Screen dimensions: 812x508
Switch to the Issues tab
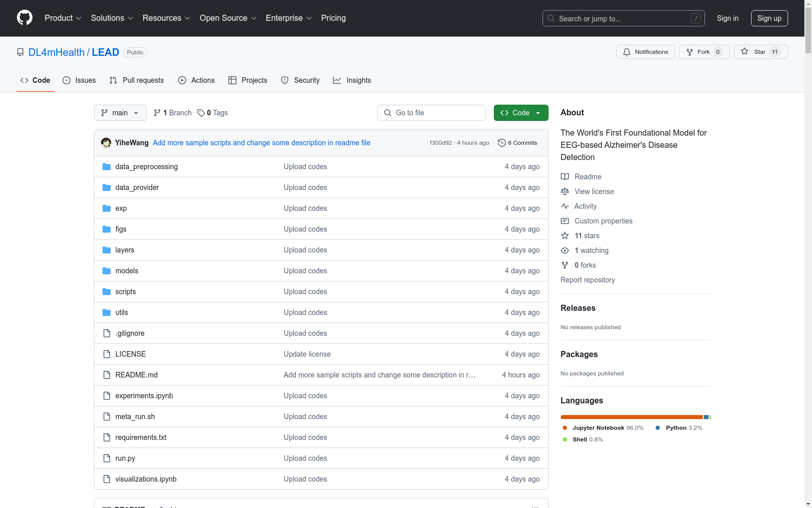[79, 80]
